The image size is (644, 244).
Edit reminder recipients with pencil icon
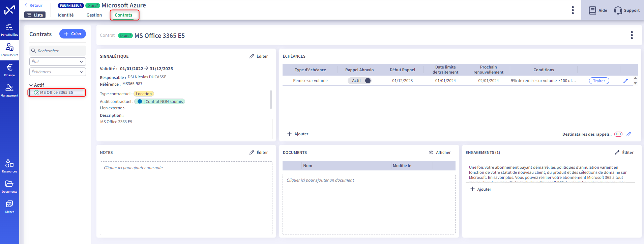628,134
